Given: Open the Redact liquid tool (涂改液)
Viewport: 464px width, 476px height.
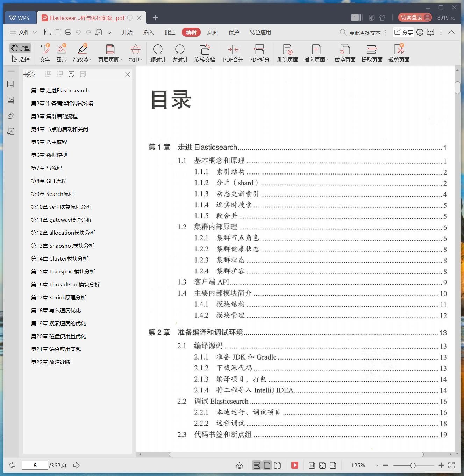Looking at the screenshot, I should pos(82,53).
